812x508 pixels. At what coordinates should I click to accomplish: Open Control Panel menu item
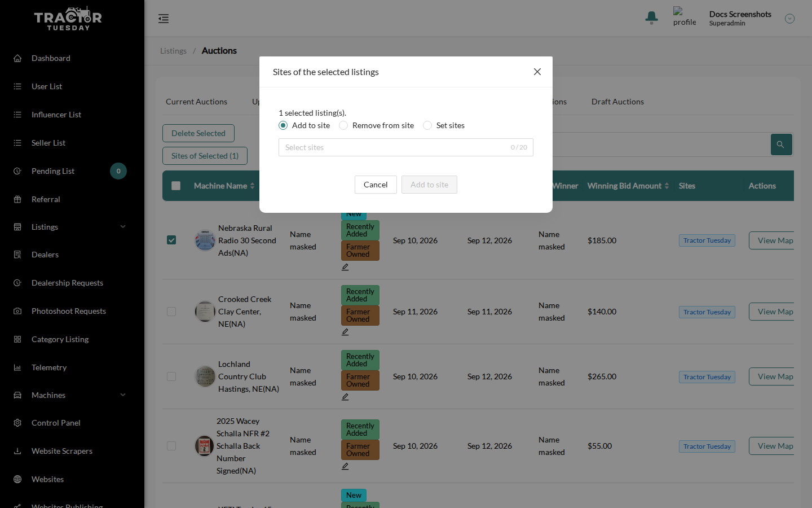[56, 423]
